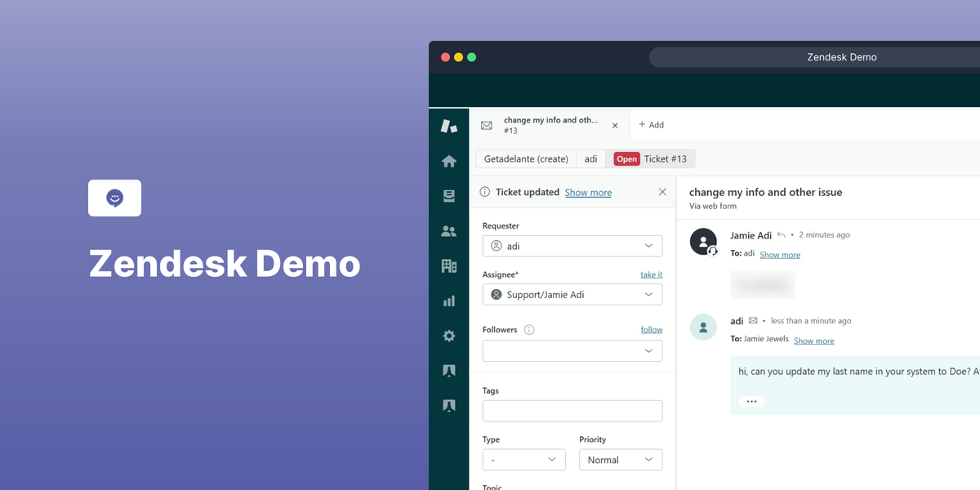Open the Organizations building icon

(448, 265)
